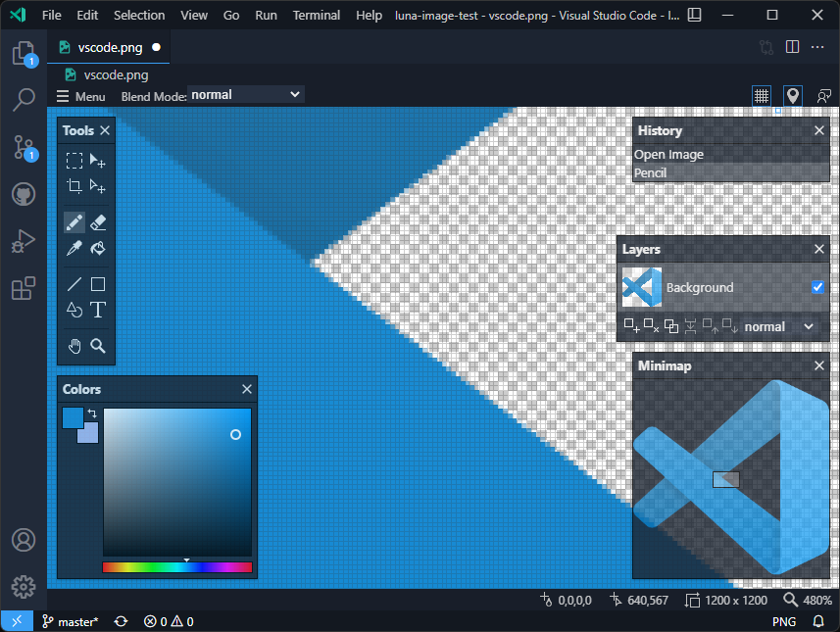Viewport: 840px width, 632px height.
Task: Toggle the pixel grid overlay
Action: pyautogui.click(x=762, y=96)
